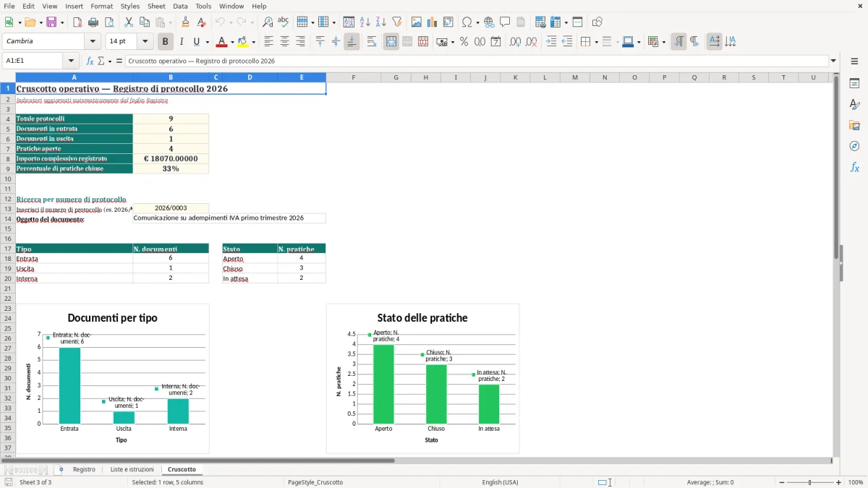Image resolution: width=868 pixels, height=488 pixels.
Task: Align cell text right
Action: click(x=301, y=42)
